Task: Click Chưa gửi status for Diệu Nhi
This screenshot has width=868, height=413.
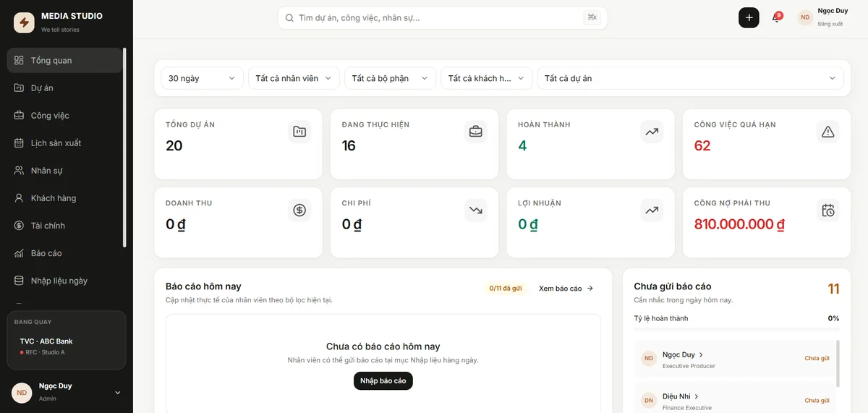Action: point(817,400)
